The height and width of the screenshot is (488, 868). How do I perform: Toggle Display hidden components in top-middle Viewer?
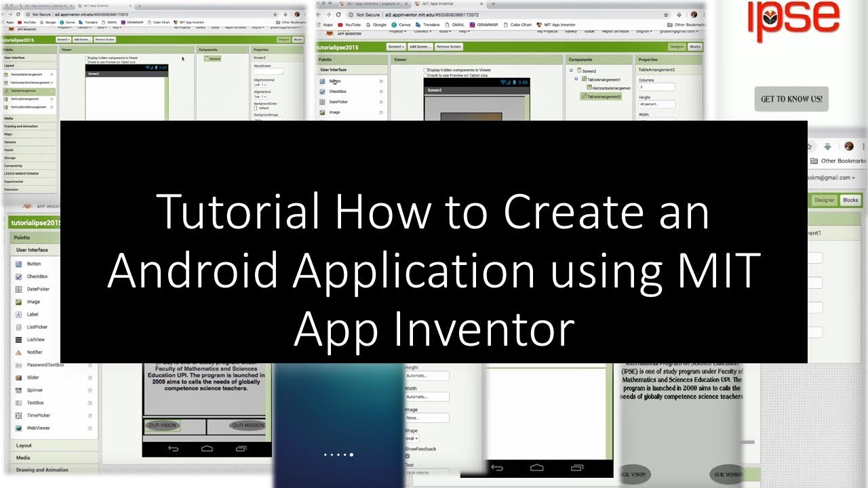(425, 70)
